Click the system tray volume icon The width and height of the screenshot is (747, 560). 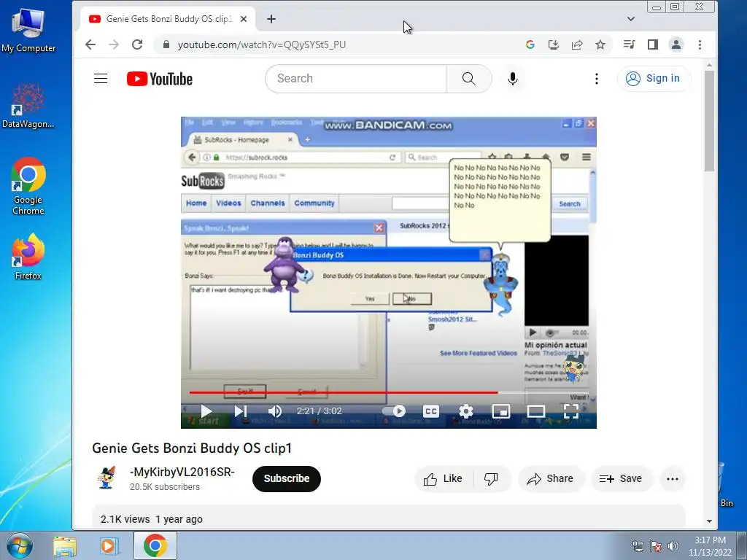pos(673,546)
